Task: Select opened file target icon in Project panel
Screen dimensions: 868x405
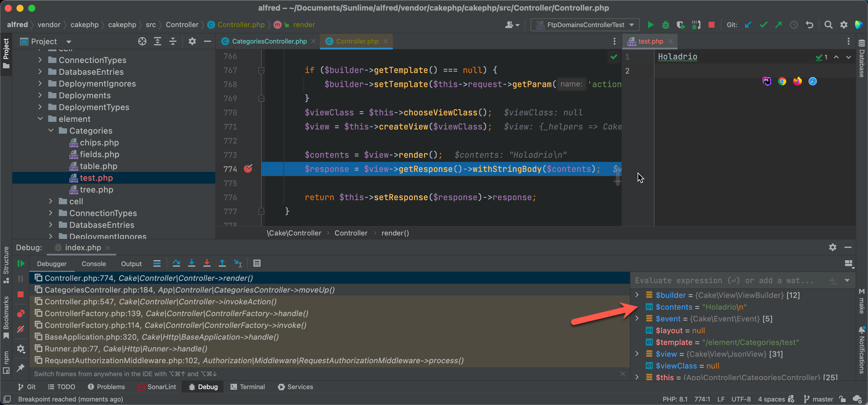Action: pyautogui.click(x=142, y=42)
